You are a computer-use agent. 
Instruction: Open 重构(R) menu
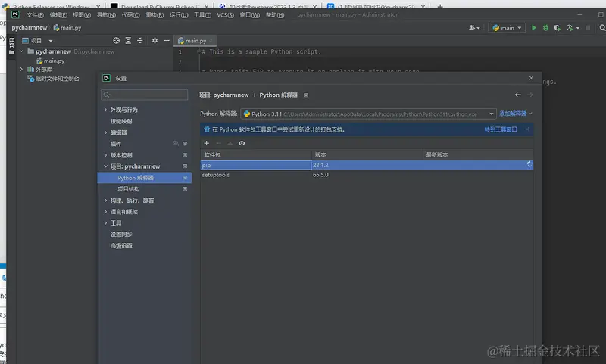tap(155, 15)
